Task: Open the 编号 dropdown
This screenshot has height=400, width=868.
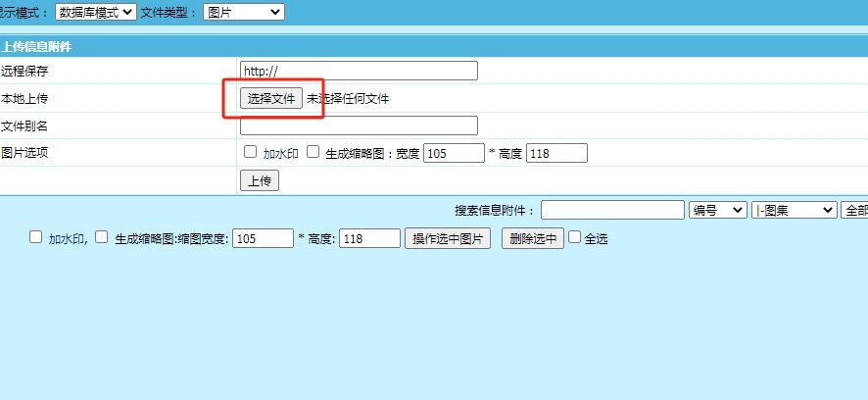Action: (x=718, y=210)
